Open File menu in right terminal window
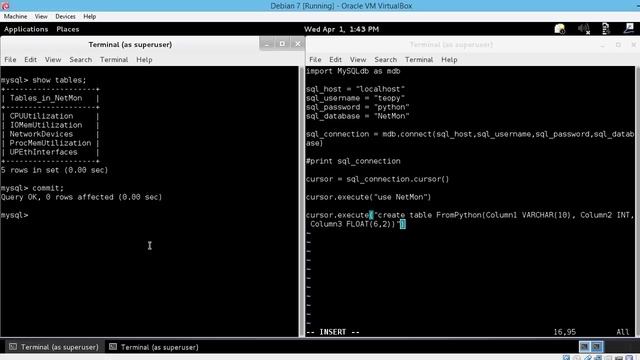The image size is (640, 360). 315,60
